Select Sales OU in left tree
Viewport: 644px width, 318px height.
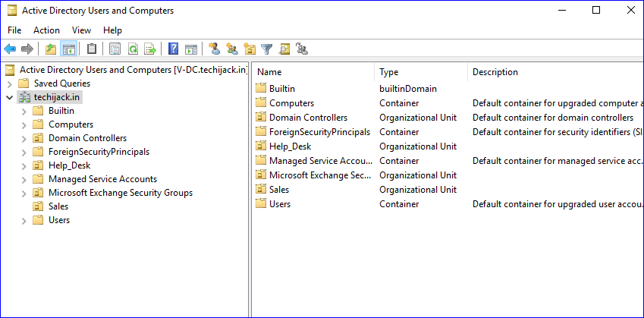(58, 206)
